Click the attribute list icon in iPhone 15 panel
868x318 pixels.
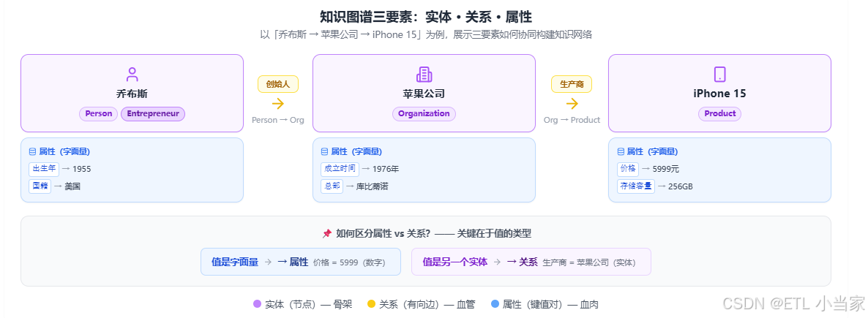click(x=621, y=151)
